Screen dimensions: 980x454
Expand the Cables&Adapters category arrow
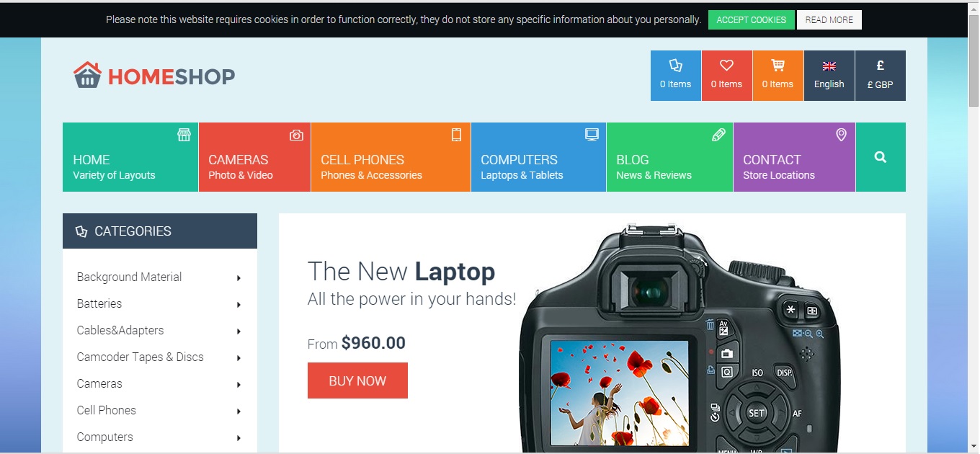tap(239, 331)
